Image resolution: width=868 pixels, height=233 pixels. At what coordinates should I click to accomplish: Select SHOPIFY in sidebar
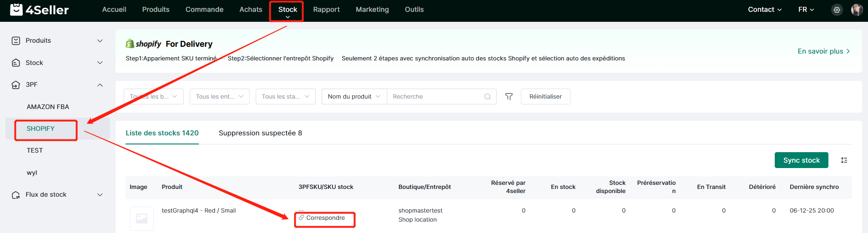coord(40,129)
